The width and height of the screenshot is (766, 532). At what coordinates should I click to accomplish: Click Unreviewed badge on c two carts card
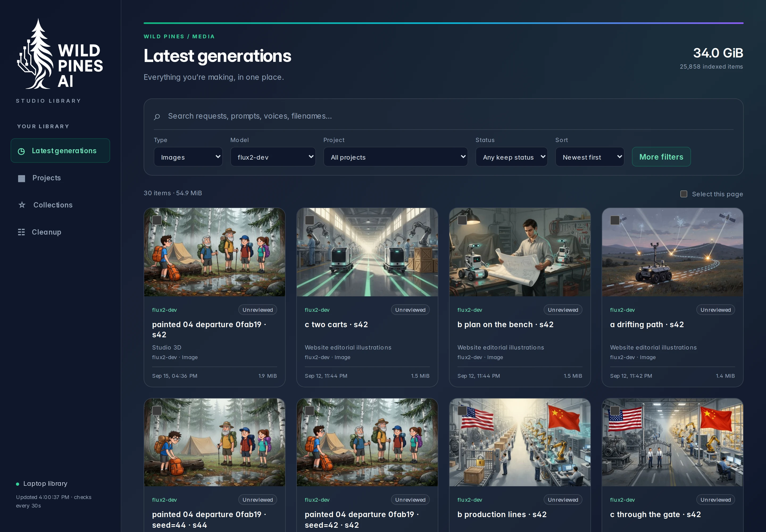pos(410,310)
